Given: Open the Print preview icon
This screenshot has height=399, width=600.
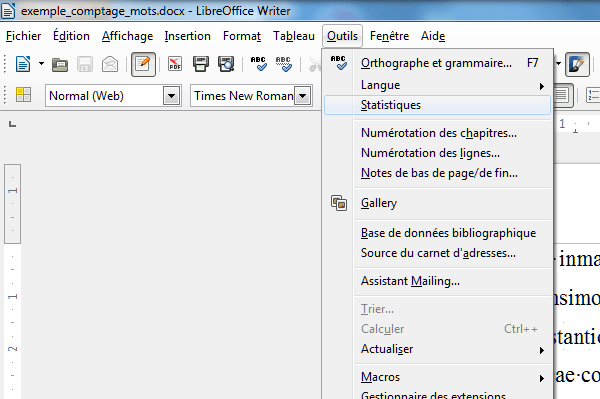Looking at the screenshot, I should [x=226, y=64].
